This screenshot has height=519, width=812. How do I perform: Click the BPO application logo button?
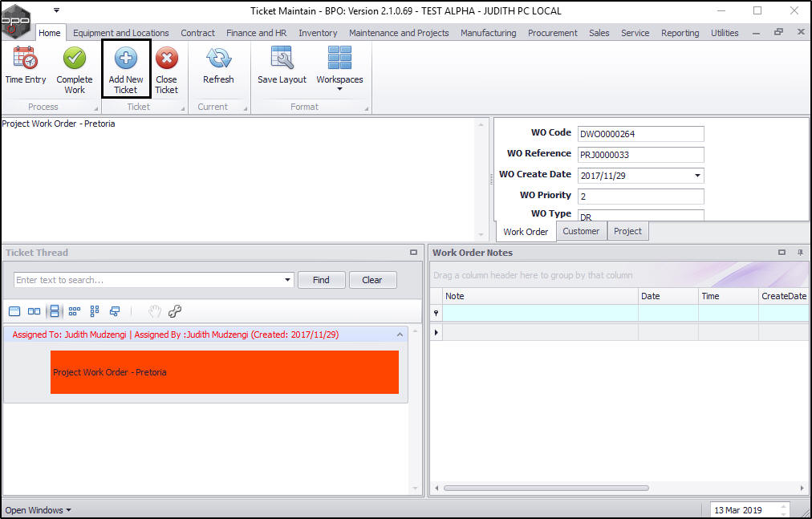16,21
